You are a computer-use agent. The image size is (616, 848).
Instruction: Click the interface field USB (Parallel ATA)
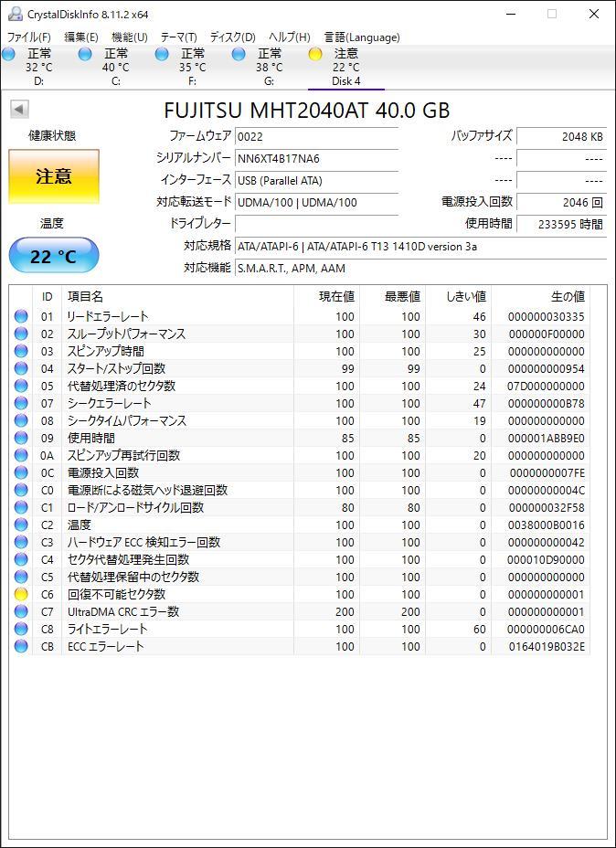pyautogui.click(x=316, y=180)
